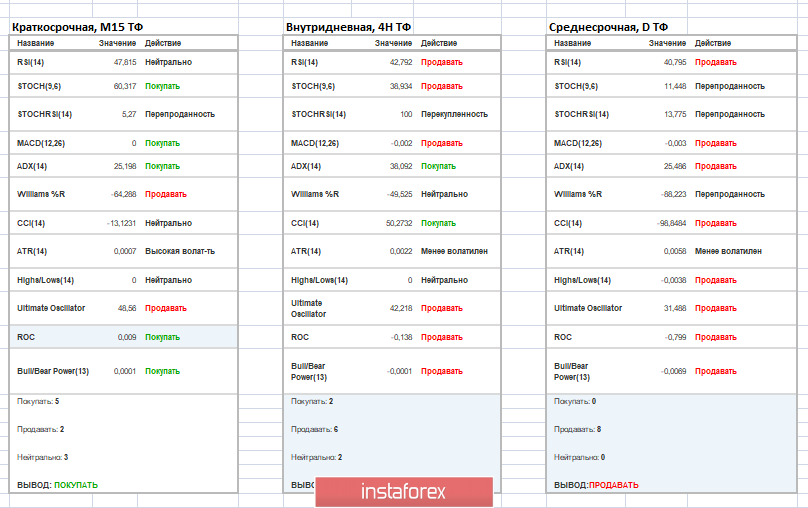The height and width of the screenshot is (508, 808).
Task: Select the 'Краткосрочная, М15 ТФ' heading
Action: pyautogui.click(x=78, y=27)
